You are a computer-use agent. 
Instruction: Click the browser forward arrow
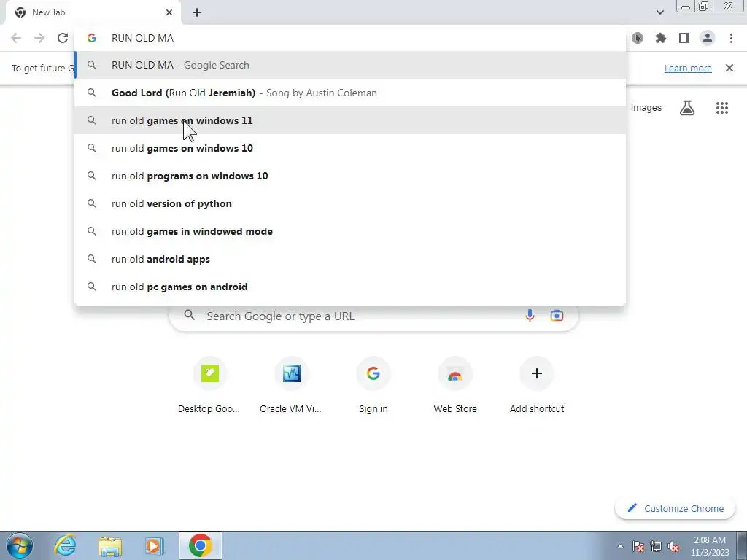39,38
